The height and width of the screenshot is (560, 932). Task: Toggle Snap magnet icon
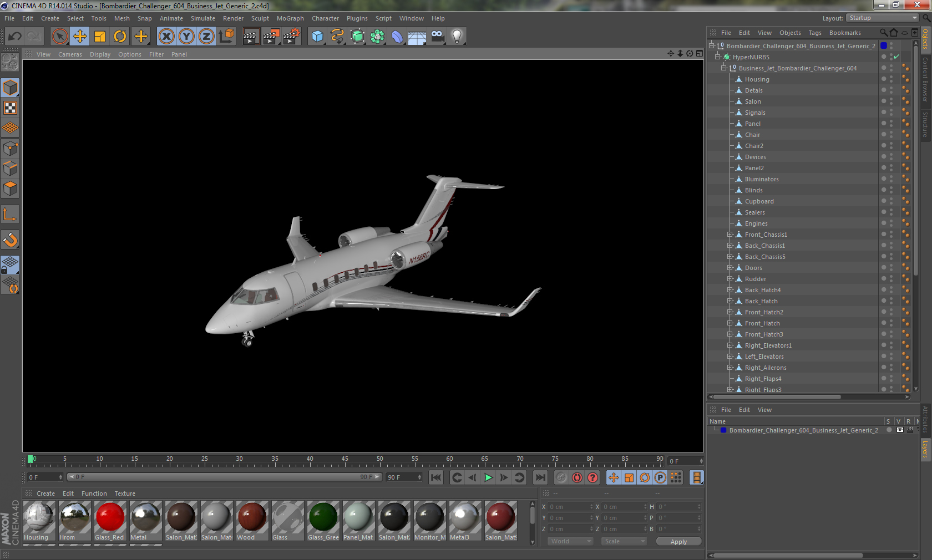point(10,240)
